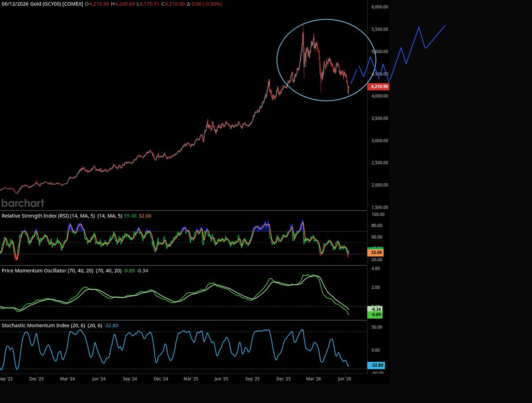Click the 1,500.00 price axis label

point(379,207)
